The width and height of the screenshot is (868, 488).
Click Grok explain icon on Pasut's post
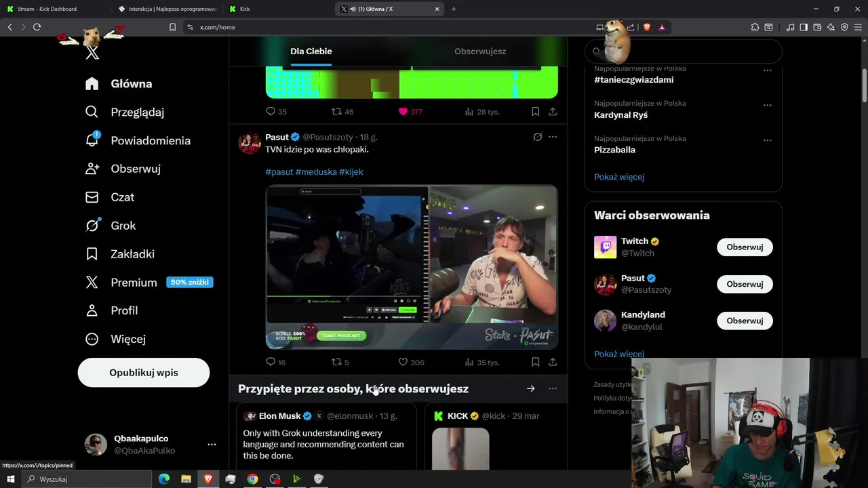[538, 137]
